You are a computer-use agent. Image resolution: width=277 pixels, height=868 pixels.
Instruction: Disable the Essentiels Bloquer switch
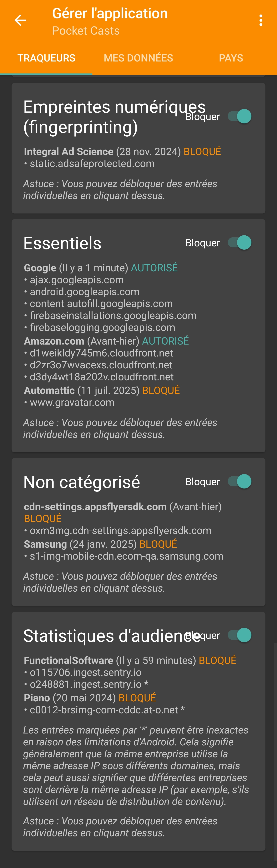coord(240,243)
